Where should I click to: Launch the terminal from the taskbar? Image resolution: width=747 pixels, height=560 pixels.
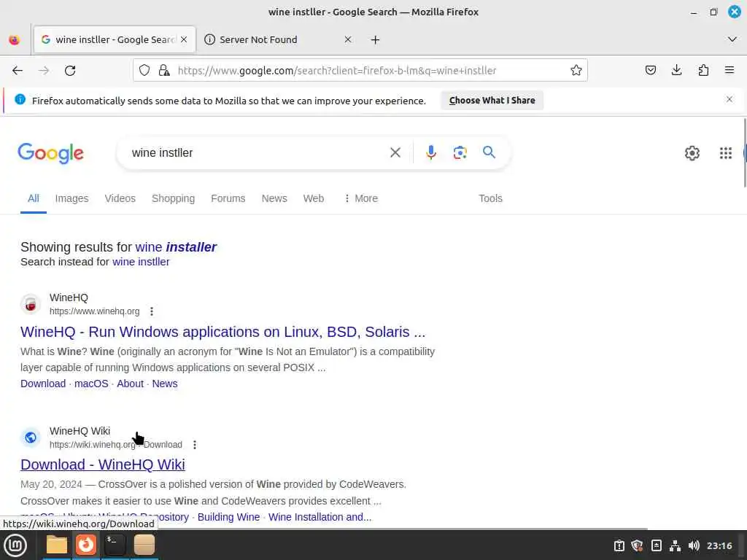[x=115, y=545]
